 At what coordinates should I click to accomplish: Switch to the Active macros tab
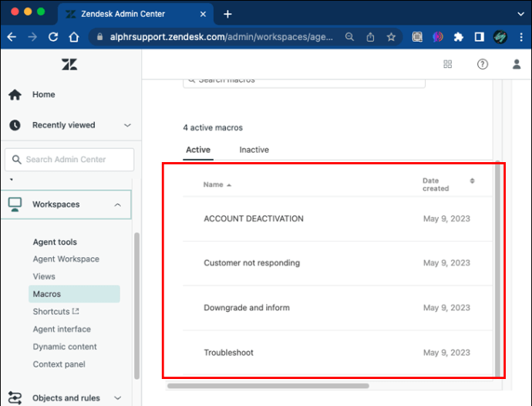point(198,150)
